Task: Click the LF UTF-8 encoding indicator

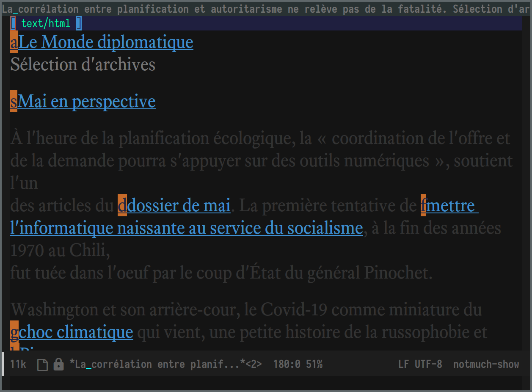Action: point(420,364)
